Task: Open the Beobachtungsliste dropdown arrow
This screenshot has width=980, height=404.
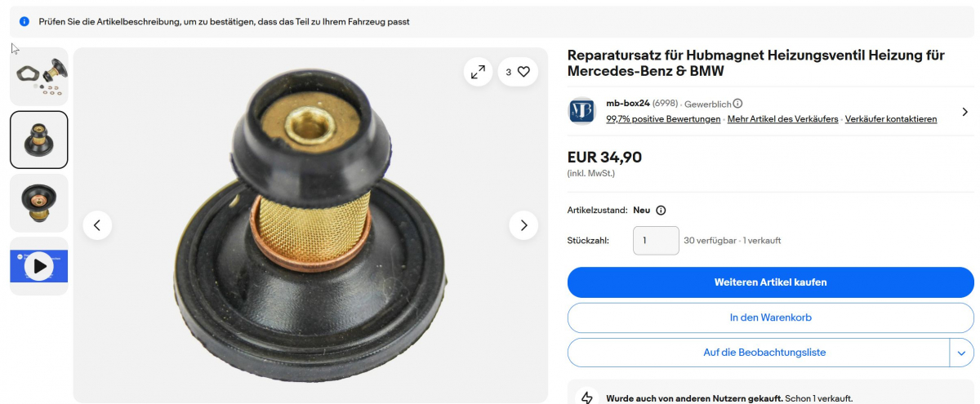Action: [x=961, y=353]
